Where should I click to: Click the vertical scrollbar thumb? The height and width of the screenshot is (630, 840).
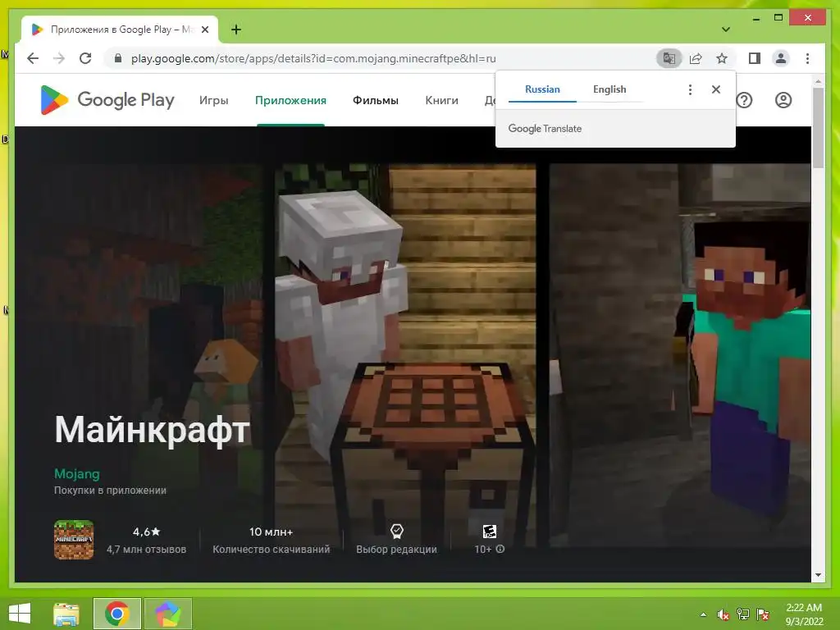click(x=818, y=128)
